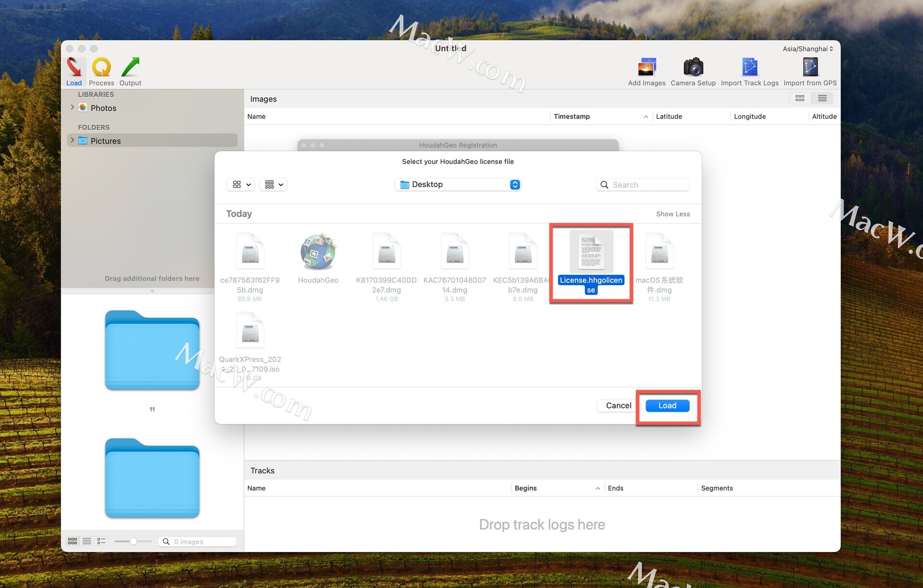Viewport: 923px width, 588px height.
Task: Open the Asia/Shanghai time zone dropdown
Action: [x=808, y=49]
